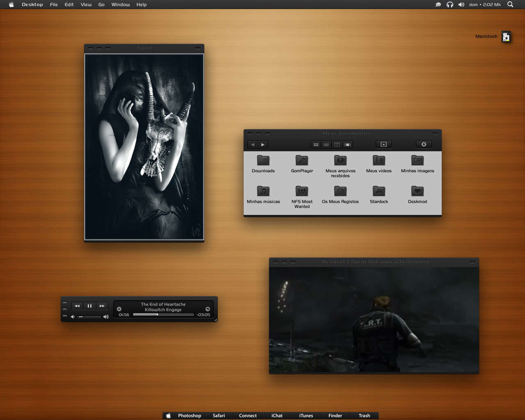Image resolution: width=525 pixels, height=420 pixels.
Task: Click the menu bar volume icon
Action: (461, 5)
